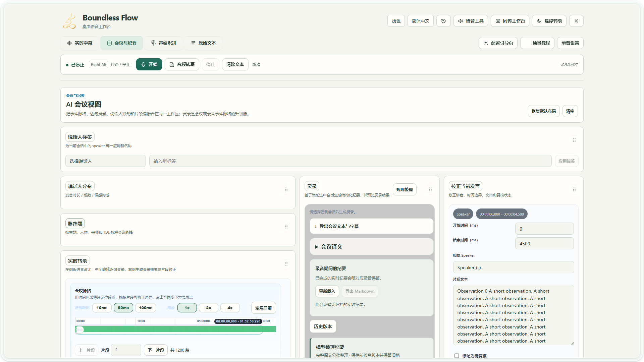This screenshot has height=362, width=644.
Task: Toggle 标记为待复核 checkbox
Action: click(x=457, y=356)
